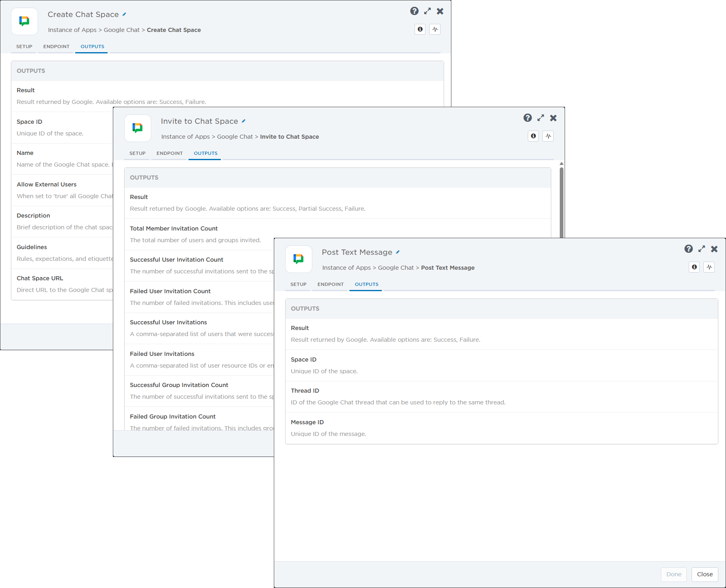
Task: Switch to SETUP tab in Post Text Message
Action: [x=298, y=284]
